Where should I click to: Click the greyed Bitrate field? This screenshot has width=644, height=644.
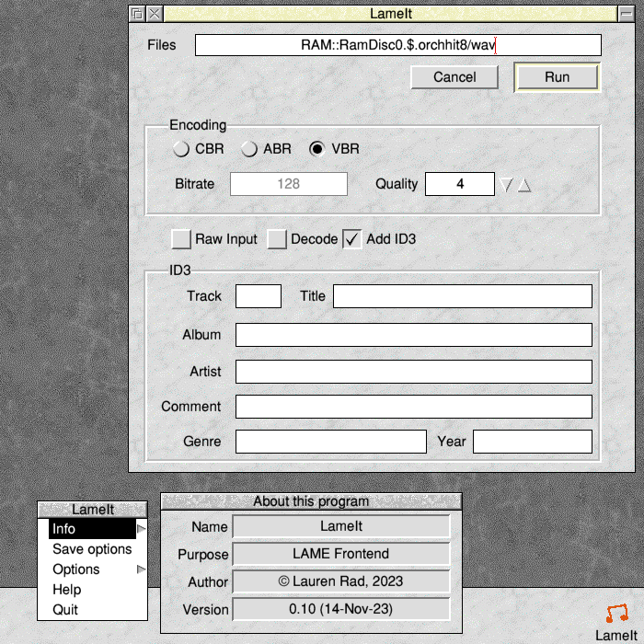coord(289,184)
